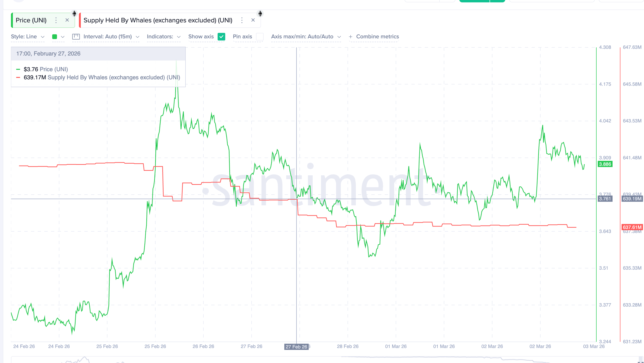This screenshot has width=644, height=363.
Task: Click Ethereum icon on Price (UNI) tab
Action: [x=74, y=14]
